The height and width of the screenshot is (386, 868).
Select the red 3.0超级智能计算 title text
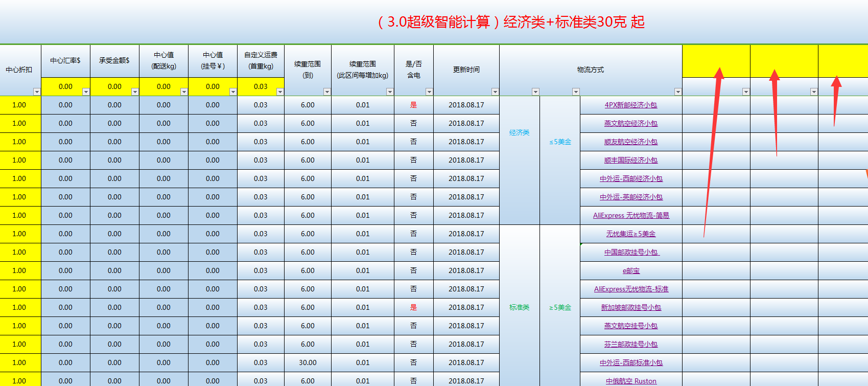point(511,22)
